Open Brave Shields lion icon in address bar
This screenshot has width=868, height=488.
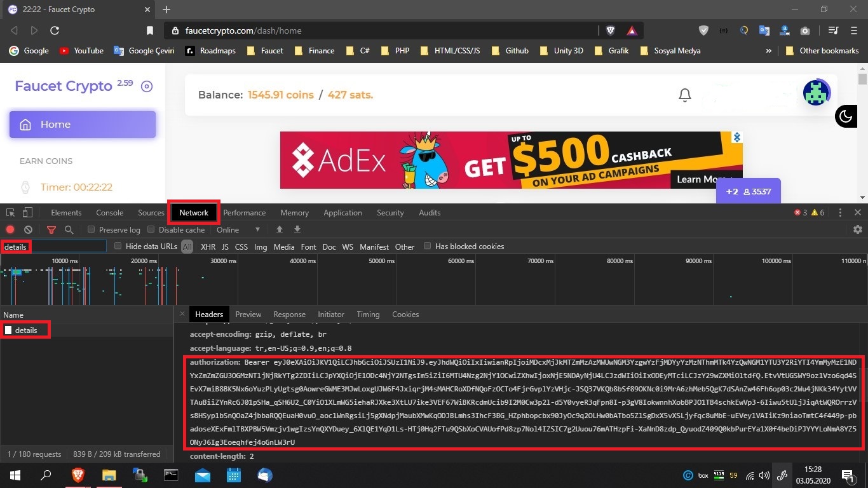tap(611, 30)
